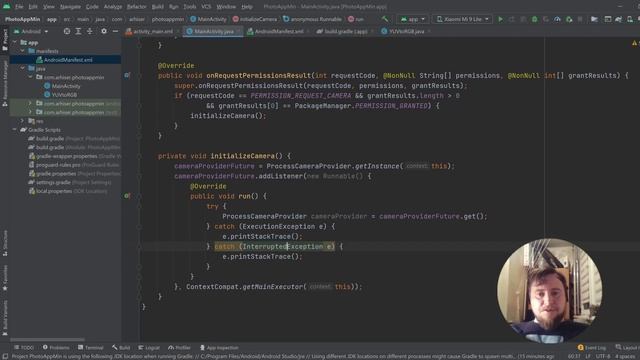Click the Build tool window button
The height and width of the screenshot is (360, 640).
(x=121, y=348)
